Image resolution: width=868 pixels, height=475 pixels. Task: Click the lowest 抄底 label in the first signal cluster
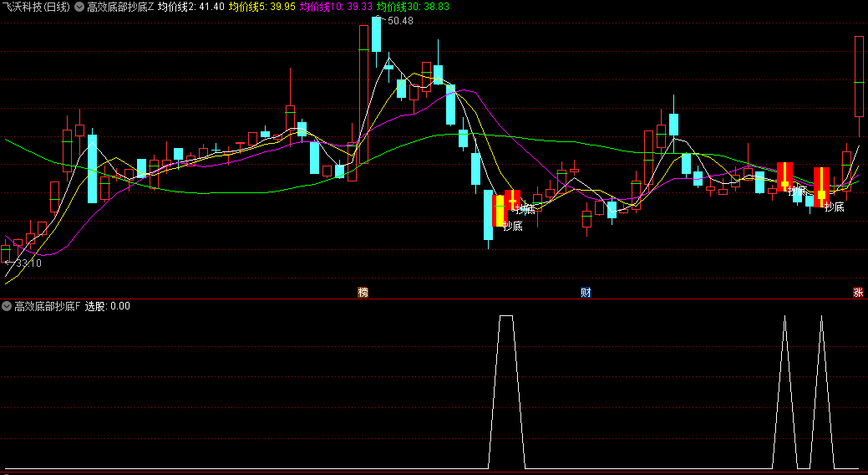point(512,226)
